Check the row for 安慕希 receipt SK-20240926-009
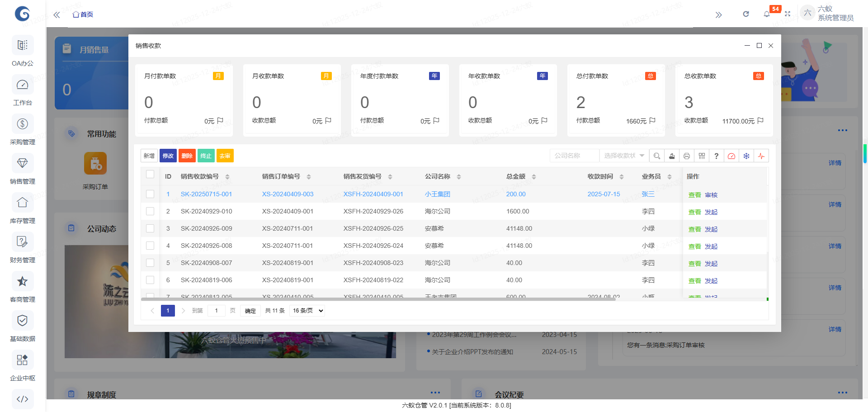 [150, 228]
